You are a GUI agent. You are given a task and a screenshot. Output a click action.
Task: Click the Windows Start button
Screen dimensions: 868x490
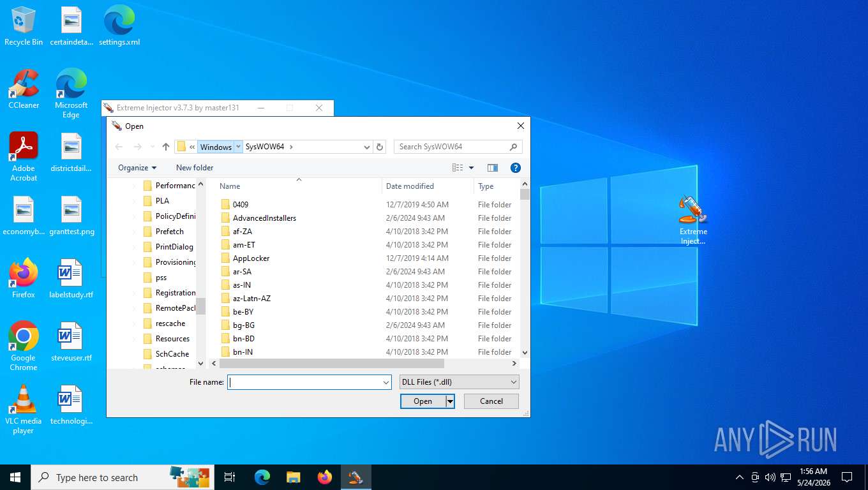pos(15,477)
